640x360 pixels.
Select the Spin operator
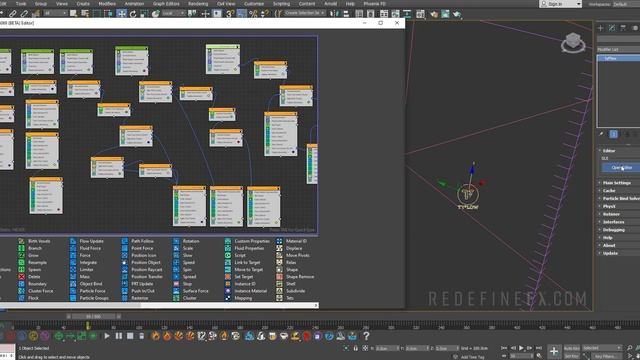182,270
